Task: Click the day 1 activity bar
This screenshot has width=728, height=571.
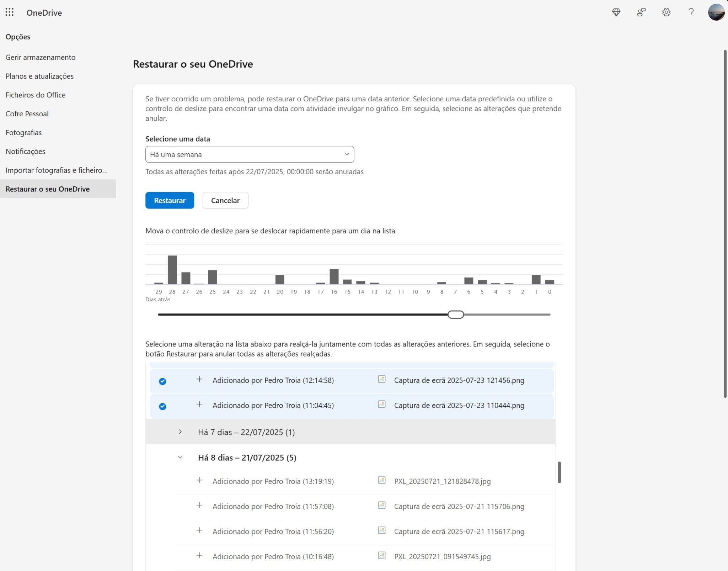Action: tap(536, 280)
